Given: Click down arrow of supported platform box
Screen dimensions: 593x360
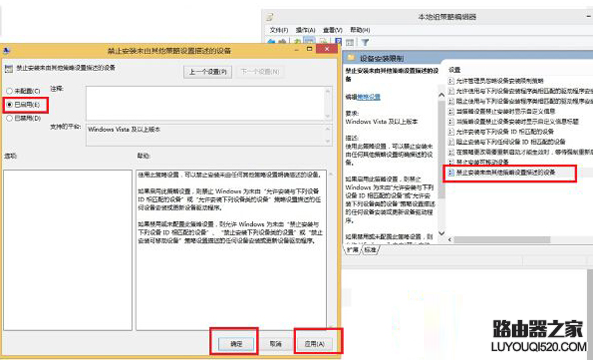Looking at the screenshot, I should 328,141.
